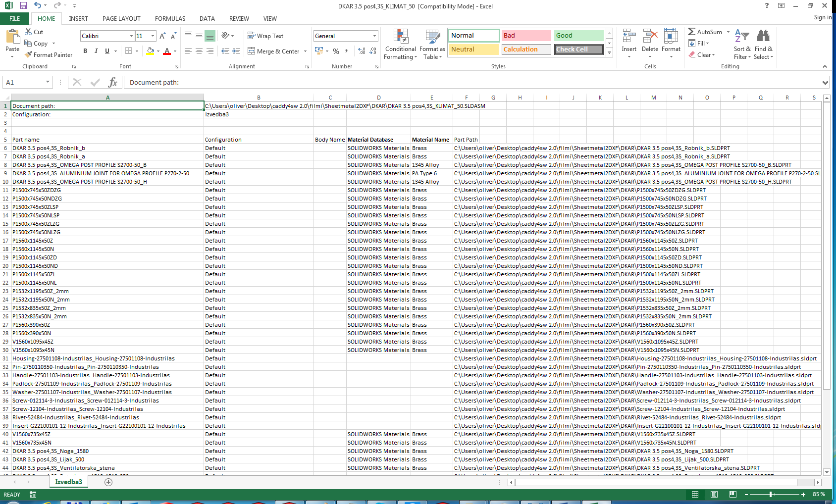Toggle Italic text formatting

tap(96, 51)
